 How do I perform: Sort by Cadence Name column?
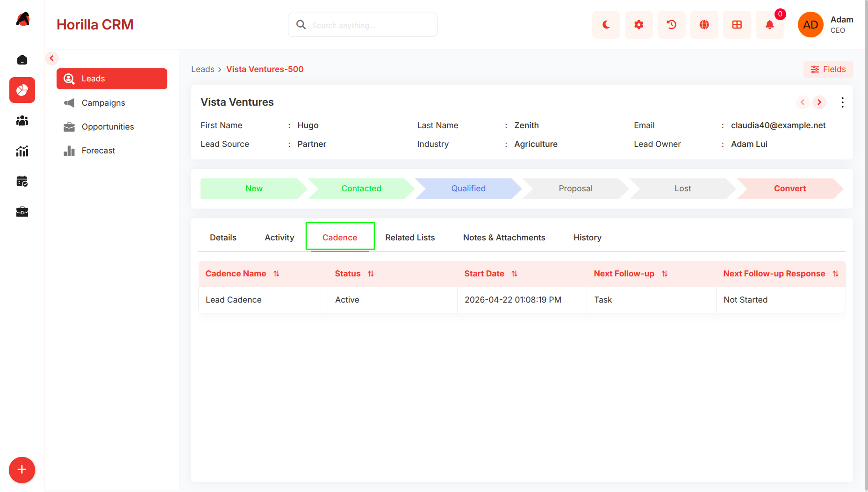click(277, 274)
